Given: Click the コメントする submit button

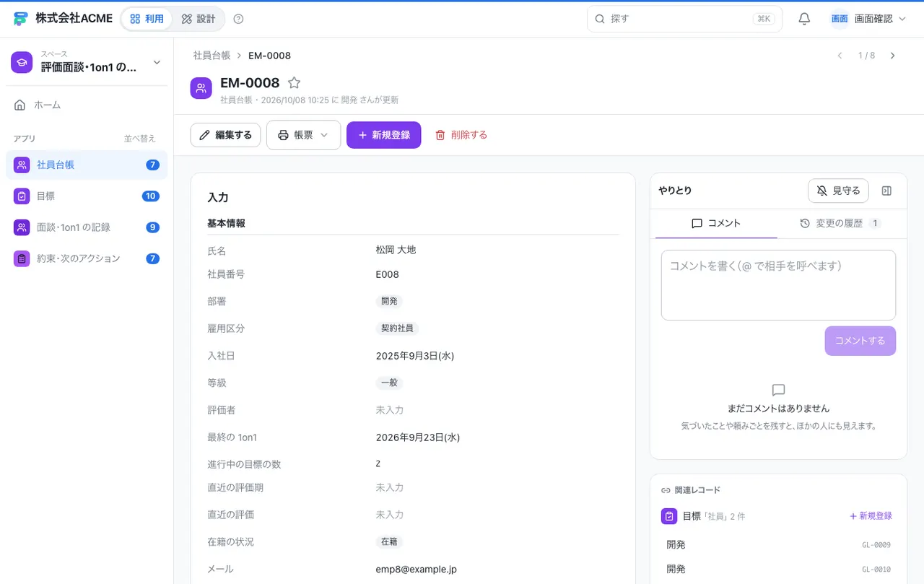Looking at the screenshot, I should [x=860, y=341].
